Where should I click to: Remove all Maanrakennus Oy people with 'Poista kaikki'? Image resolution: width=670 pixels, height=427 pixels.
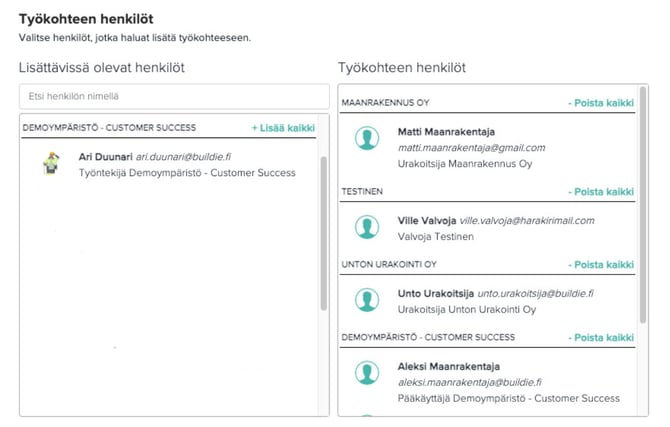point(601,103)
